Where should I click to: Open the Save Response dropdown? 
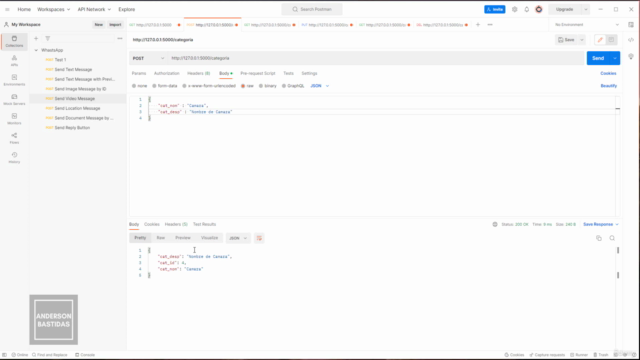[601, 224]
